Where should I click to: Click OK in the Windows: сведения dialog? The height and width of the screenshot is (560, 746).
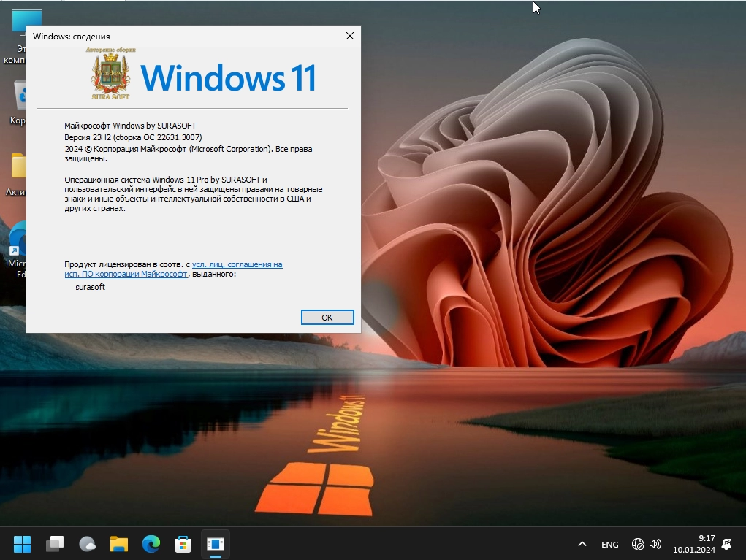tap(327, 317)
